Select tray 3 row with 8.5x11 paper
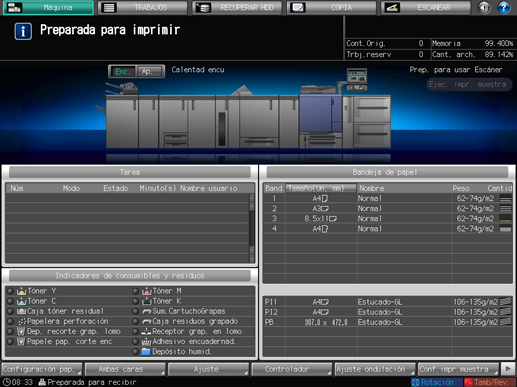This screenshot has height=387, width=517. [x=387, y=219]
